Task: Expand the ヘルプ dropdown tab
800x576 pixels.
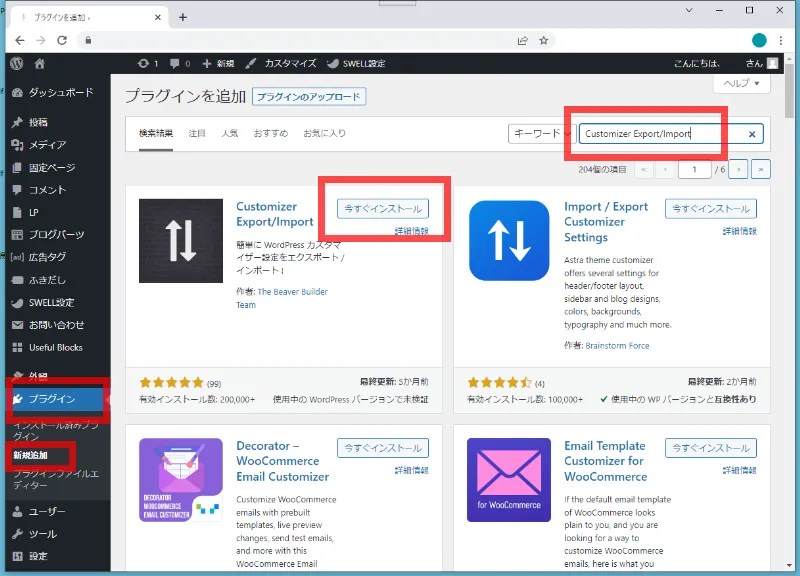Action: click(x=741, y=83)
